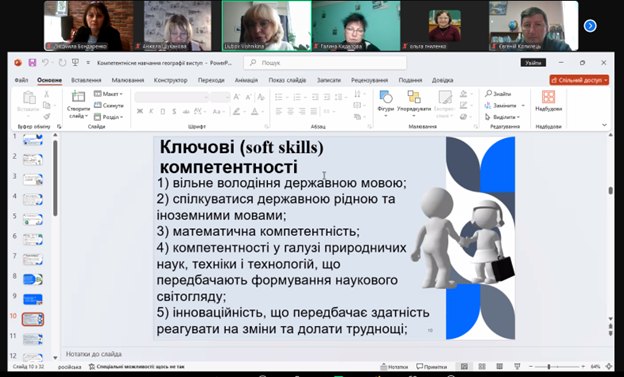Click the Save icon in quick access toolbar

(x=32, y=63)
